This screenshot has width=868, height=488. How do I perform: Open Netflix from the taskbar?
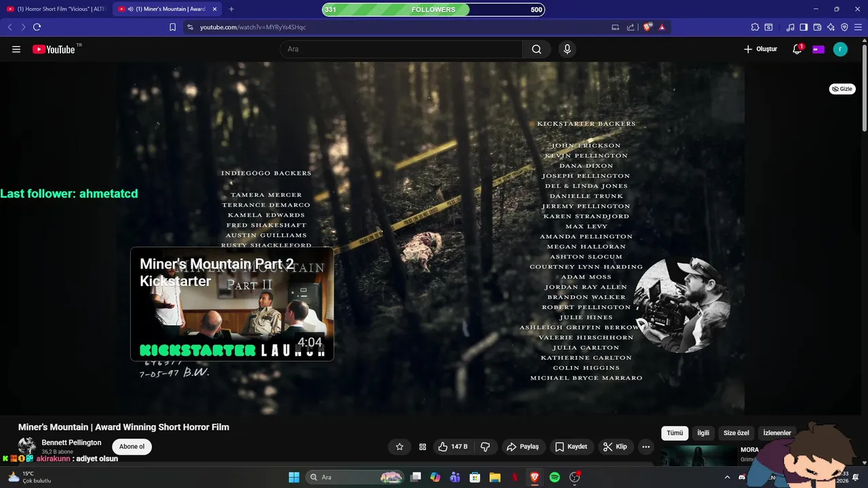coord(515,477)
